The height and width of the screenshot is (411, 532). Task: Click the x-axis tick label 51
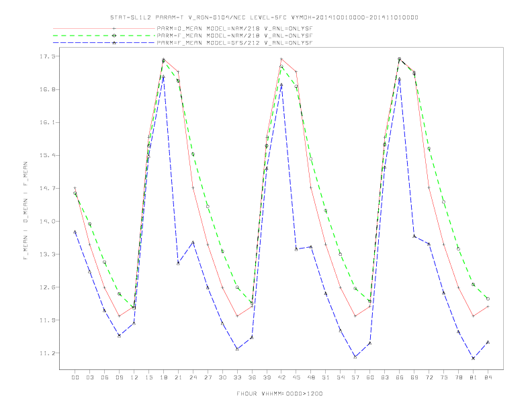326,377
